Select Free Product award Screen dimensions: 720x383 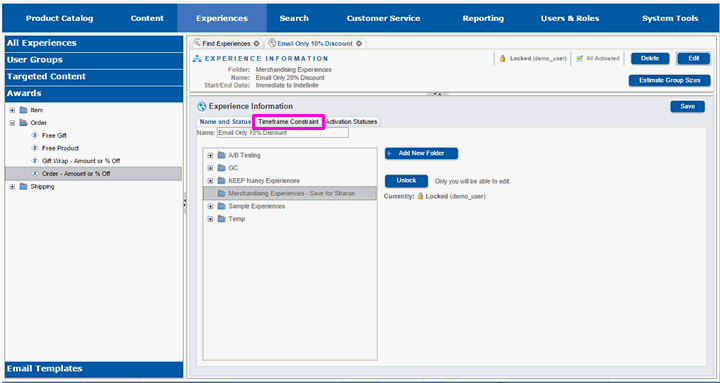point(60,148)
